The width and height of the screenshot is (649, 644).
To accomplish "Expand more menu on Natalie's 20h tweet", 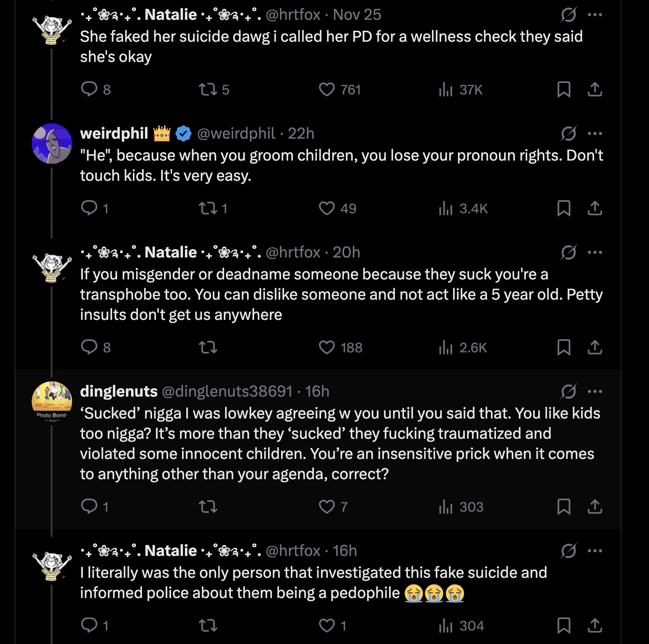I will point(595,252).
